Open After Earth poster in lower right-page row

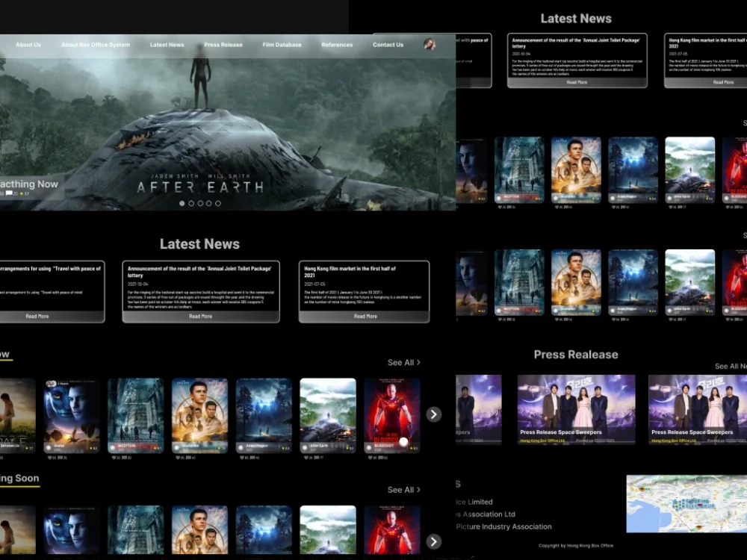click(689, 282)
